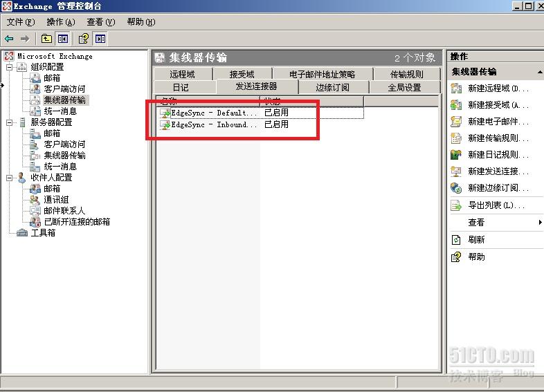
Task: Click the Microsoft Exchange root node icon
Action: click(9, 56)
